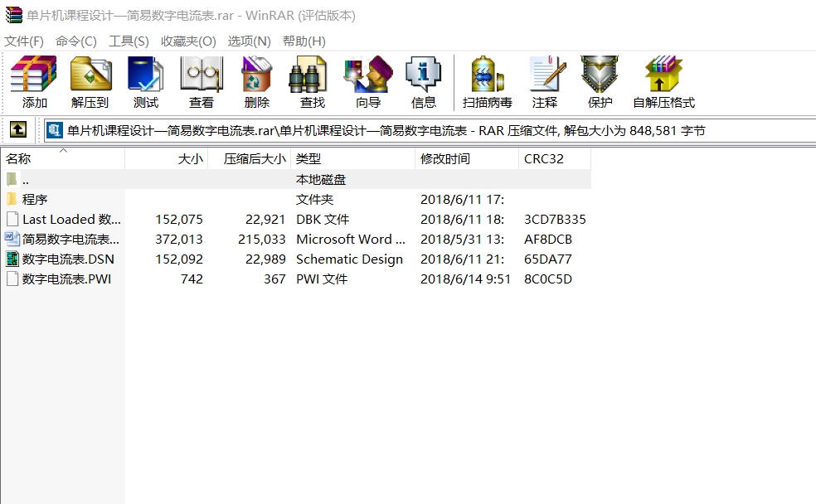The image size is (816, 504).
Task: Select the 简易数字电流表 Word file name
Action: point(70,239)
